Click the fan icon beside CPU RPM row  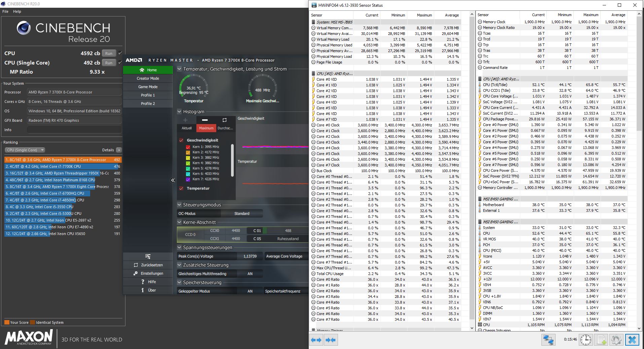coord(480,325)
